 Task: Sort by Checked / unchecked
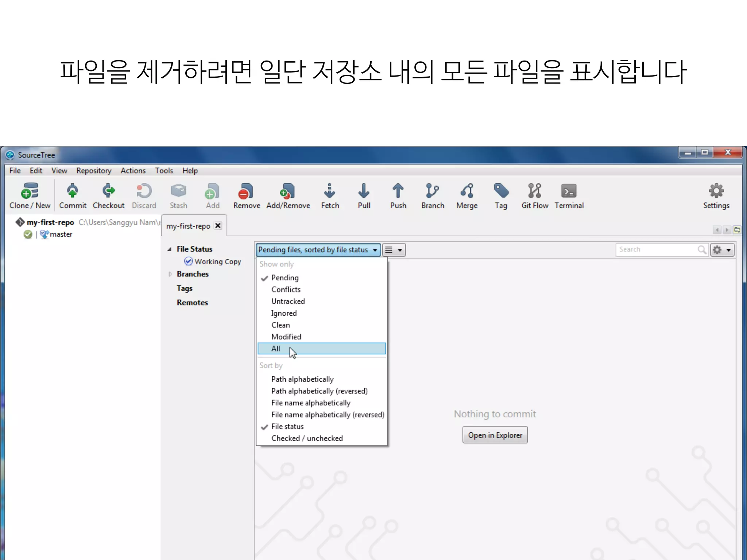click(x=322, y=438)
